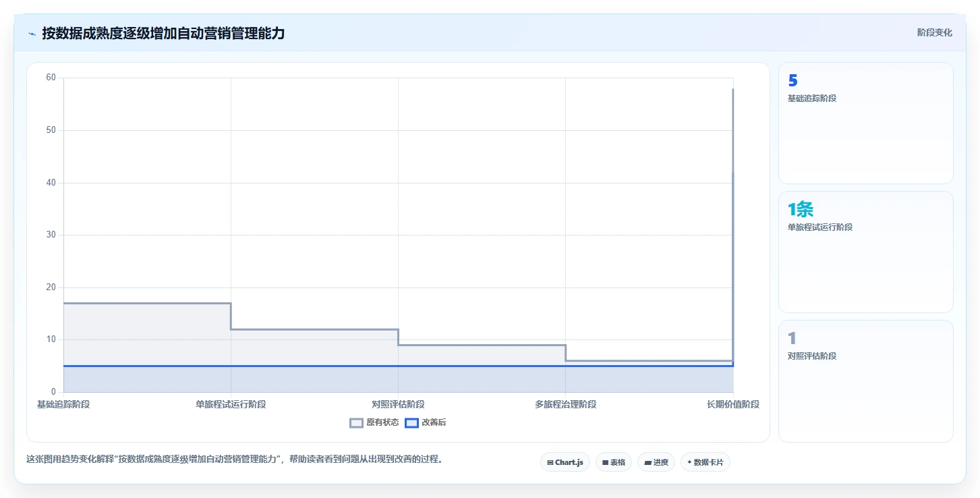Click the y-axis value 60
Screen dimensions: 980x498
tap(51, 78)
